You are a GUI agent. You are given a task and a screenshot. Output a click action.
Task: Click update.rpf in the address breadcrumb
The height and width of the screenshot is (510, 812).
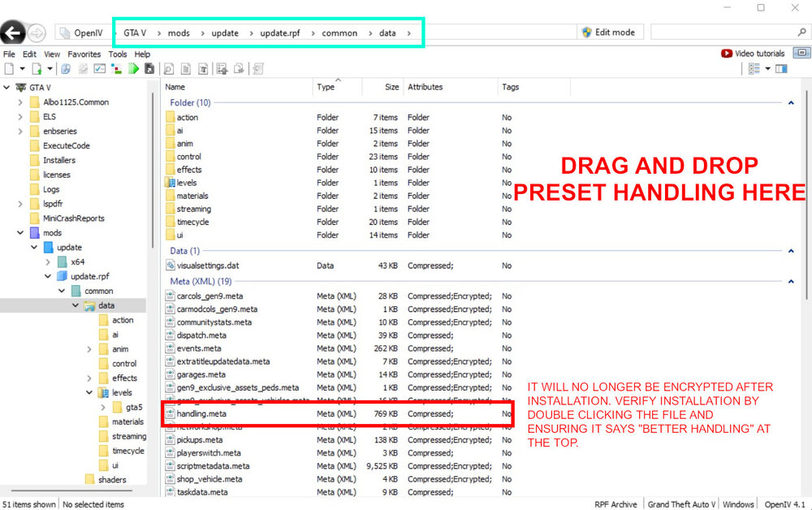click(x=280, y=33)
